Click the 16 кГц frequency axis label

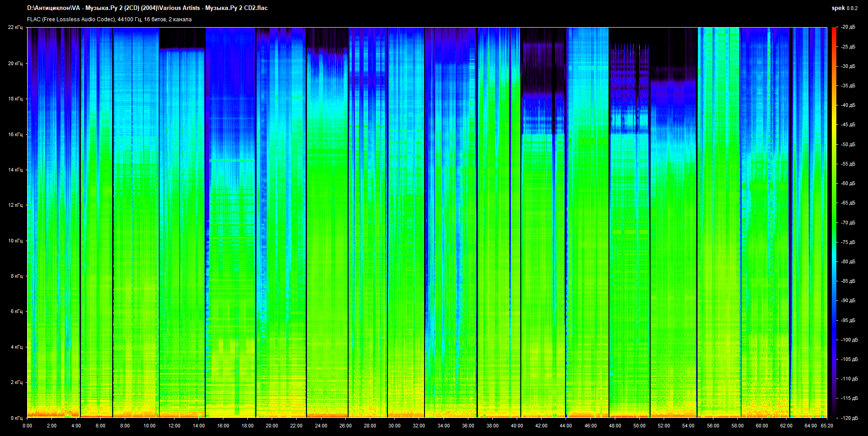(15, 134)
